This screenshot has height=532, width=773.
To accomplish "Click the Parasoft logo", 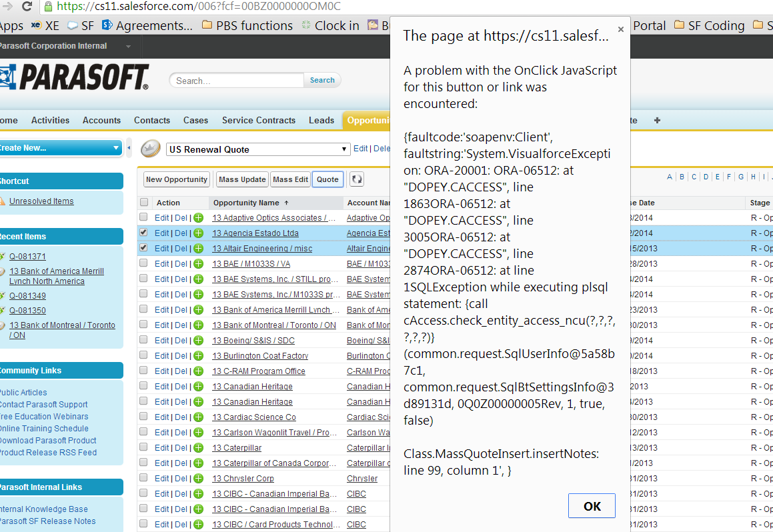I will [74, 77].
